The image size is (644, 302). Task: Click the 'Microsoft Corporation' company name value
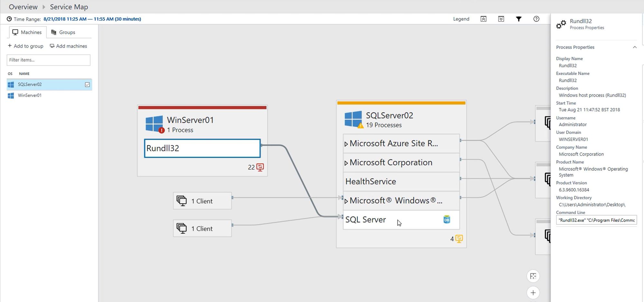(581, 154)
